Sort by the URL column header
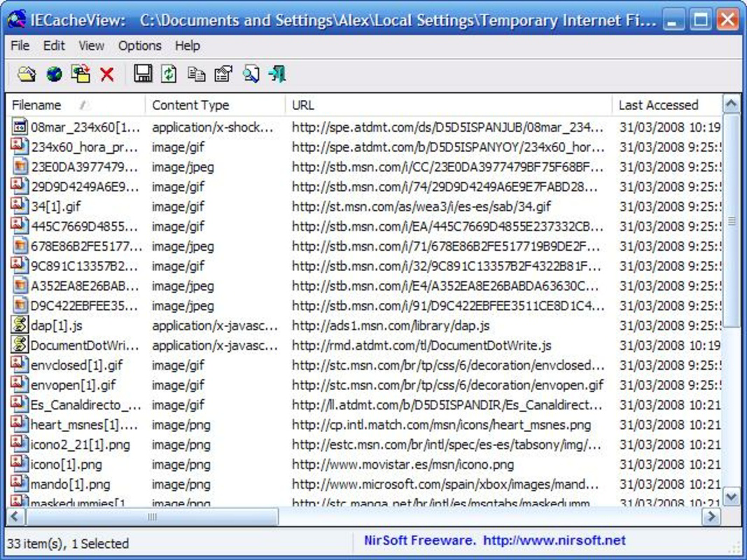 click(448, 105)
